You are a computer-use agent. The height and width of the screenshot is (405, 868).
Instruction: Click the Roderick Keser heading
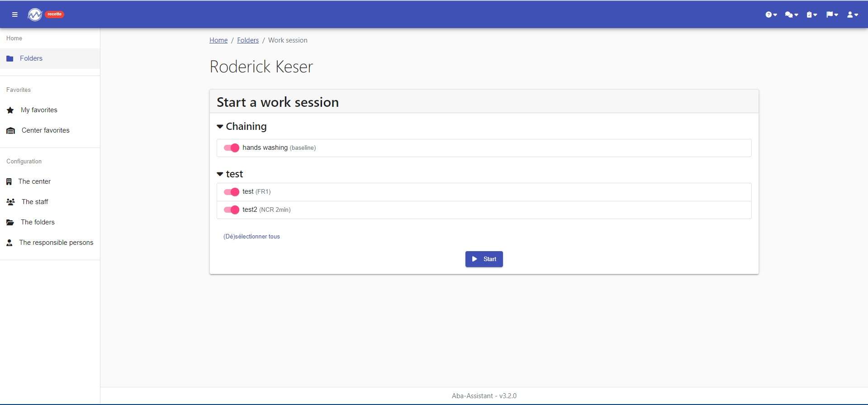261,67
